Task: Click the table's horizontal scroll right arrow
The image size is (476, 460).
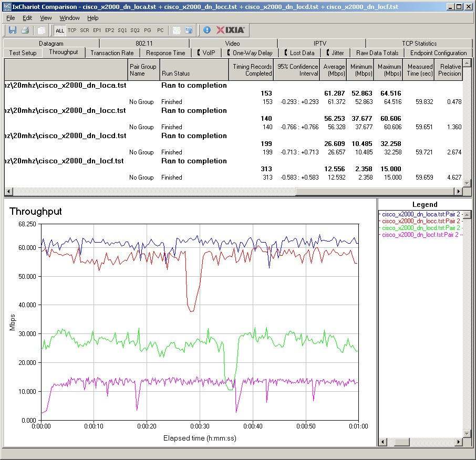Action: coord(458,191)
